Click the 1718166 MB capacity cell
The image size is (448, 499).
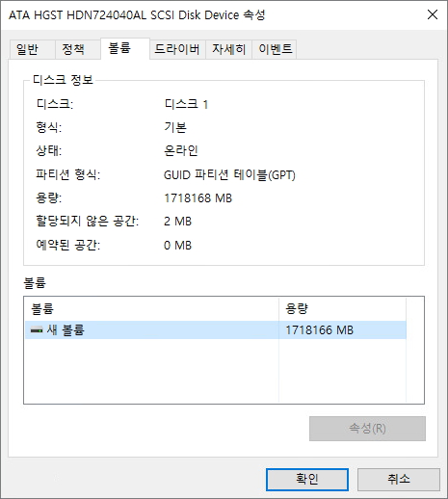click(319, 329)
